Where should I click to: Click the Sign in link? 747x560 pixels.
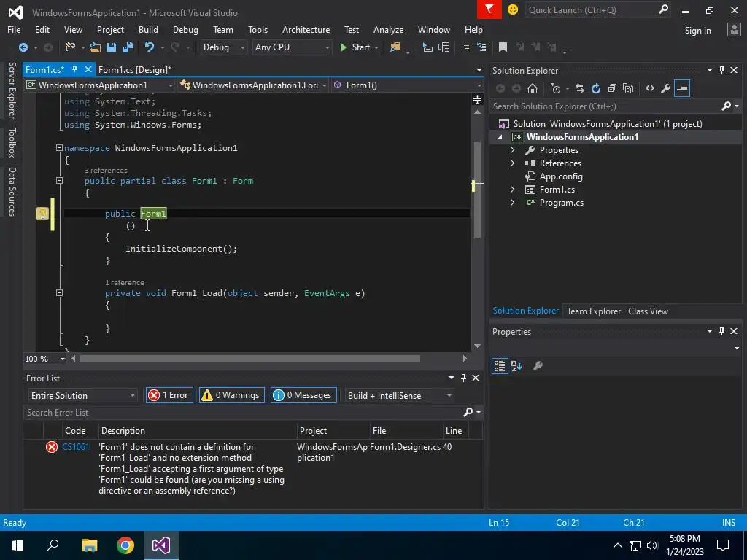coord(697,31)
